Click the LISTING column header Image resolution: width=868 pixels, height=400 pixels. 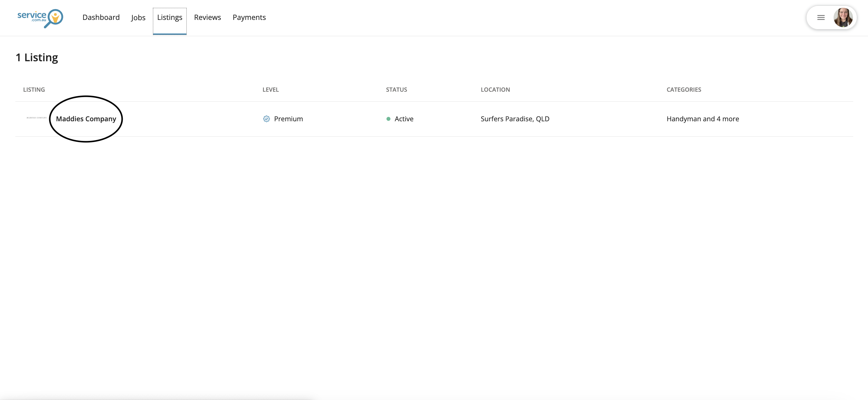(34, 90)
